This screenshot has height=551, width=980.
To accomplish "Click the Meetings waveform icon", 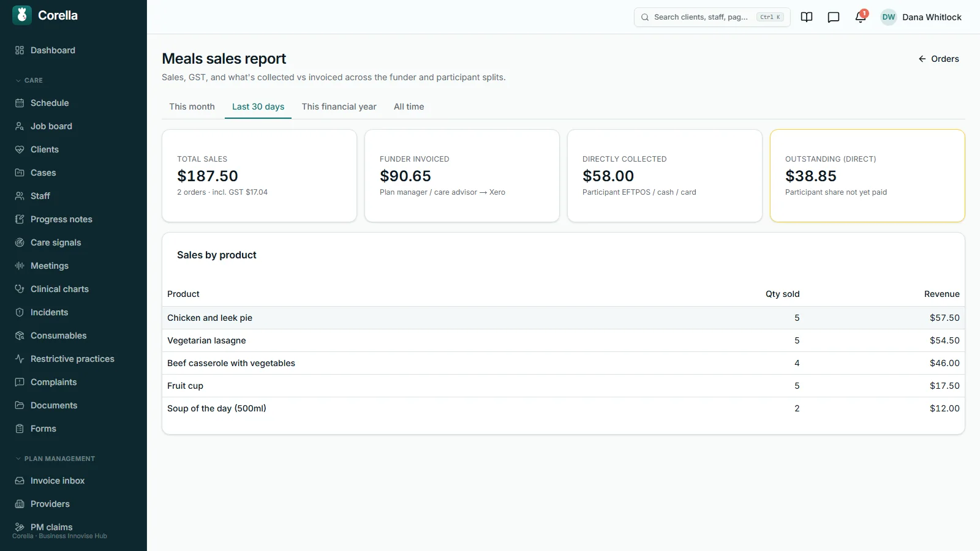I will pos(20,266).
